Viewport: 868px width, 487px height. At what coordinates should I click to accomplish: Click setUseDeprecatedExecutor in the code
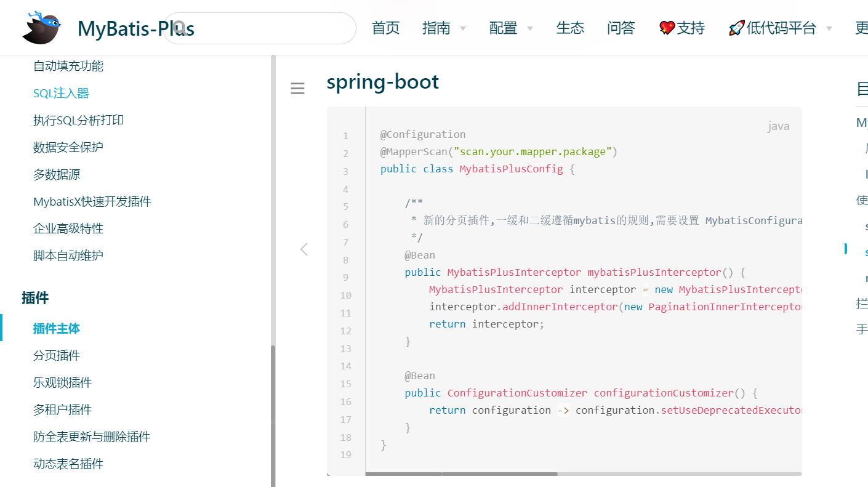(x=732, y=410)
